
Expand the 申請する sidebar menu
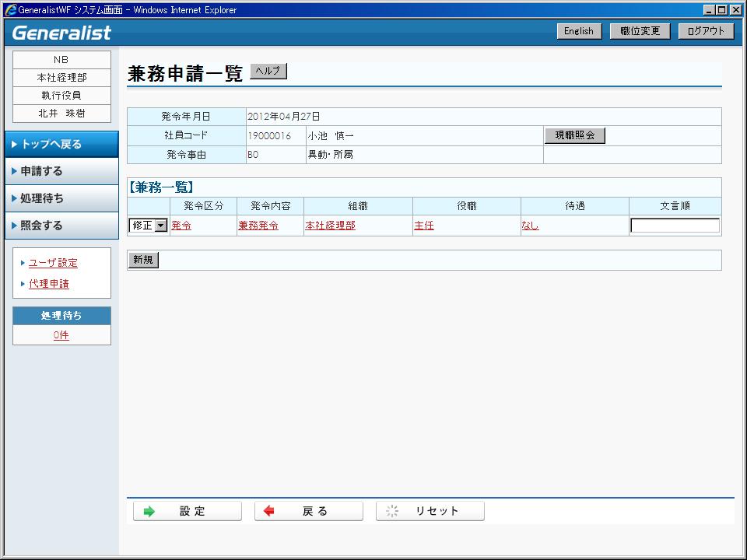tap(61, 171)
